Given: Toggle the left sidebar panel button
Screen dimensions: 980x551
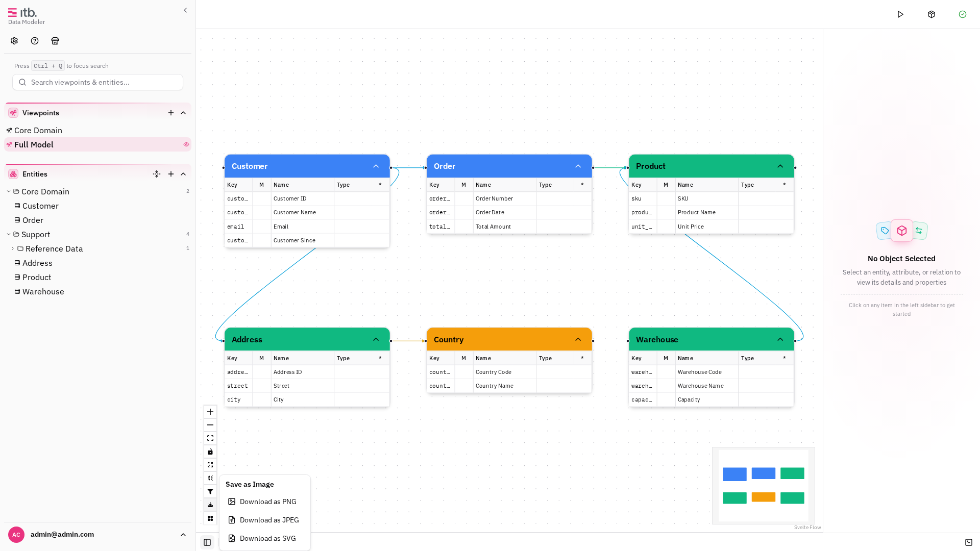Looking at the screenshot, I should pyautogui.click(x=207, y=542).
